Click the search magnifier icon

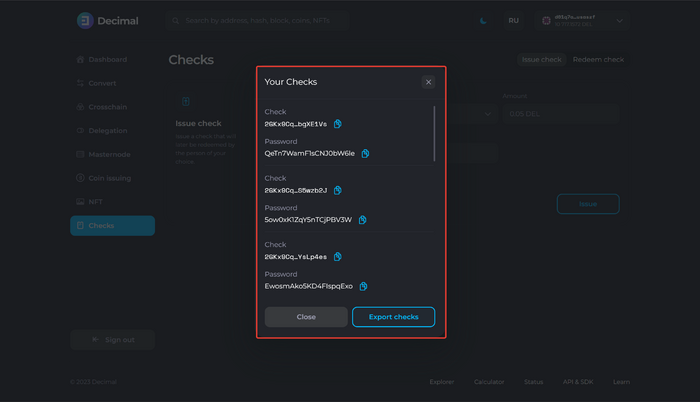[x=175, y=21]
